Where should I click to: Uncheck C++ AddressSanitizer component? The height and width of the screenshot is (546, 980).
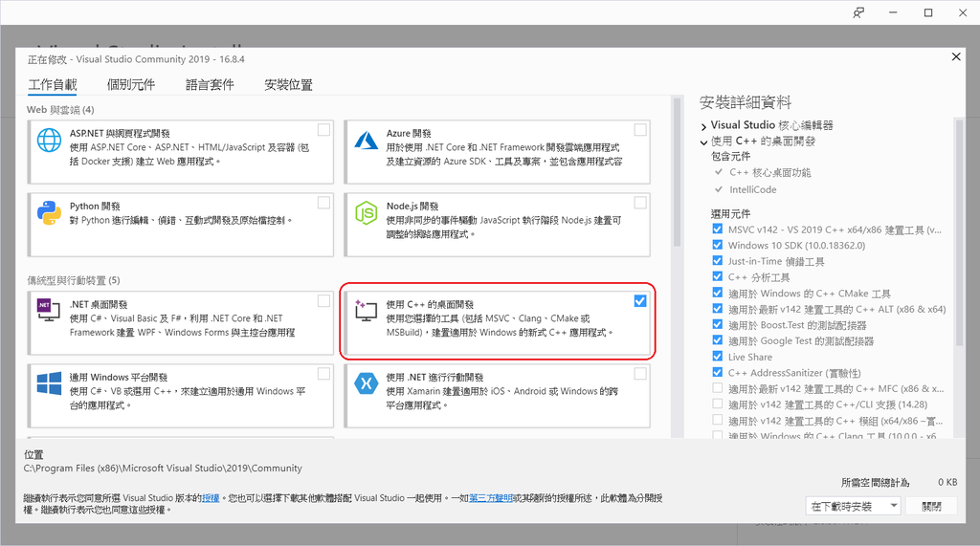click(x=718, y=372)
